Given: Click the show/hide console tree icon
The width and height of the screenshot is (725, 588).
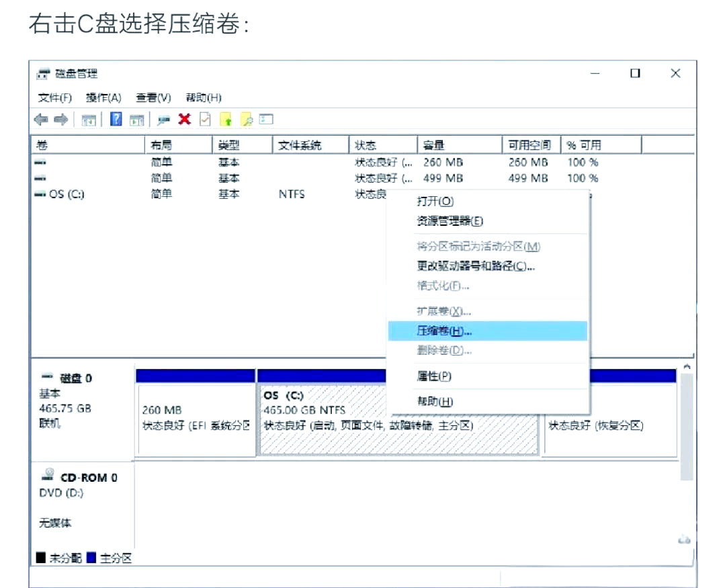Looking at the screenshot, I should tap(89, 120).
